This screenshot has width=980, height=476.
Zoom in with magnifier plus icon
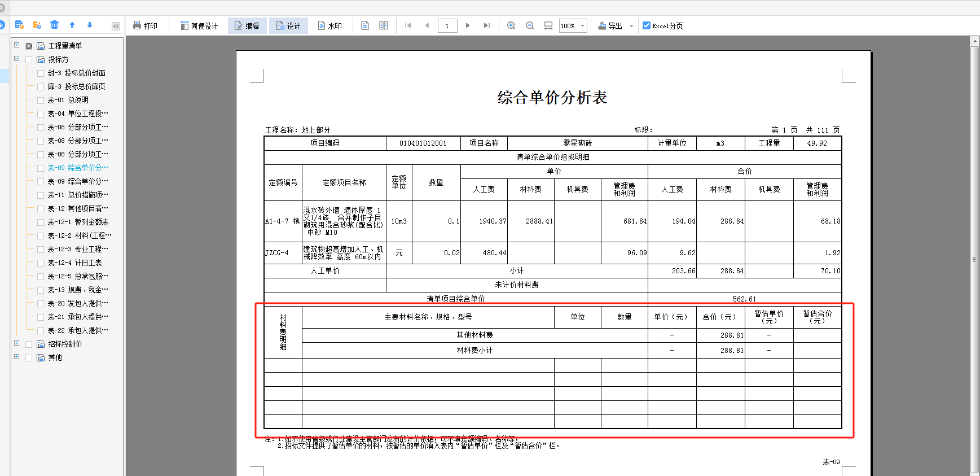point(511,25)
